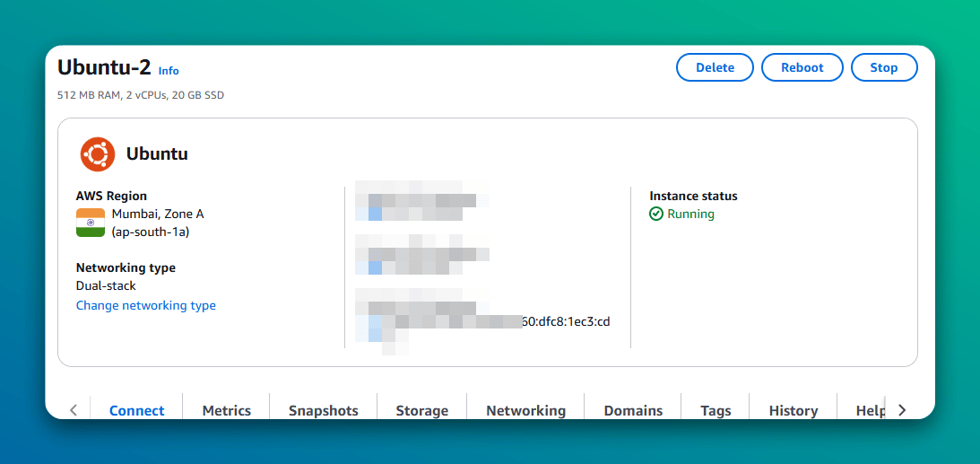Open the Metrics tab
This screenshot has height=464, width=980.
226,410
